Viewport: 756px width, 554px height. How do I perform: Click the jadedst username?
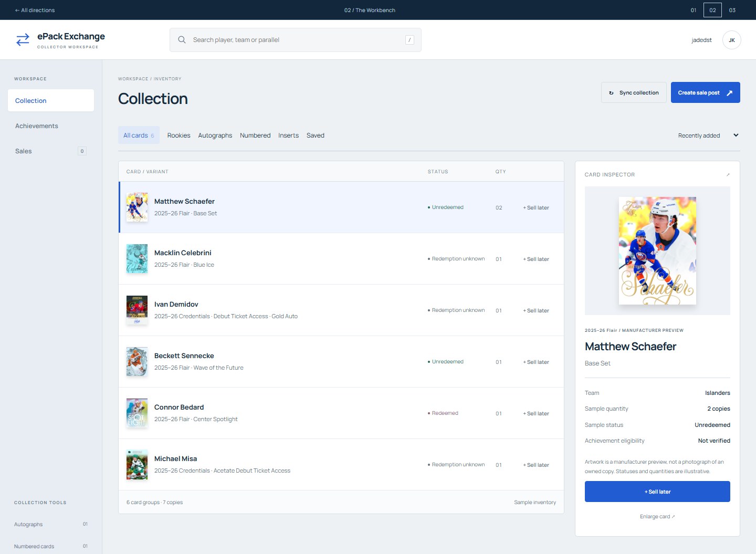[701, 40]
